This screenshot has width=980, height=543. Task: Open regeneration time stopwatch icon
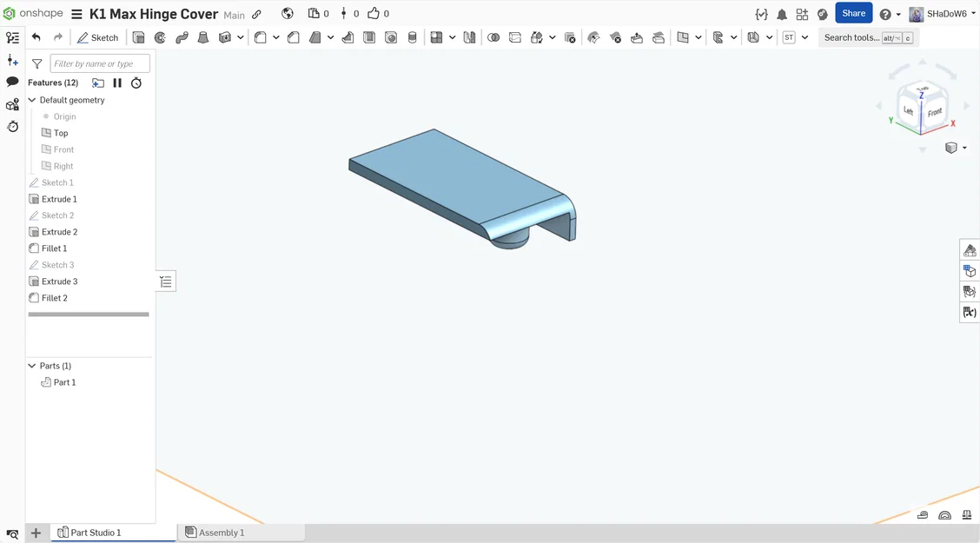pos(136,83)
